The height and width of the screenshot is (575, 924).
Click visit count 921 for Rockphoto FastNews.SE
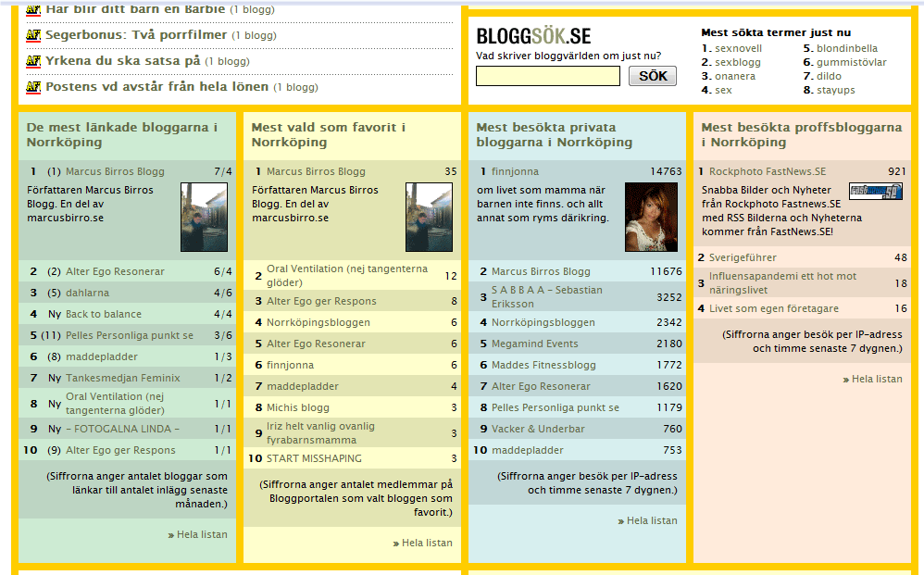tap(897, 171)
